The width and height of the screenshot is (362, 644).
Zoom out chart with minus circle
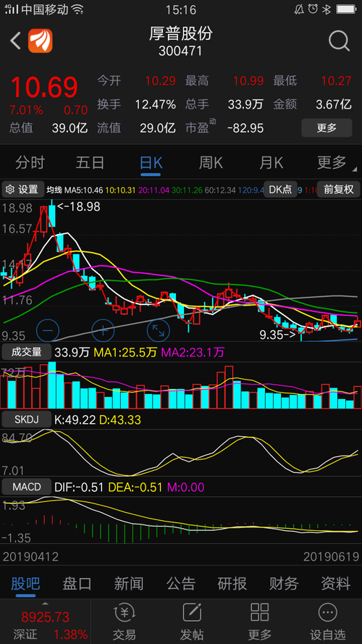[x=48, y=330]
